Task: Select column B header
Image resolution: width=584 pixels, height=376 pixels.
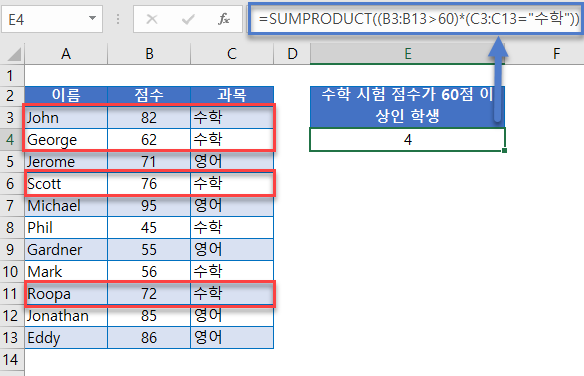Action: click(x=149, y=54)
